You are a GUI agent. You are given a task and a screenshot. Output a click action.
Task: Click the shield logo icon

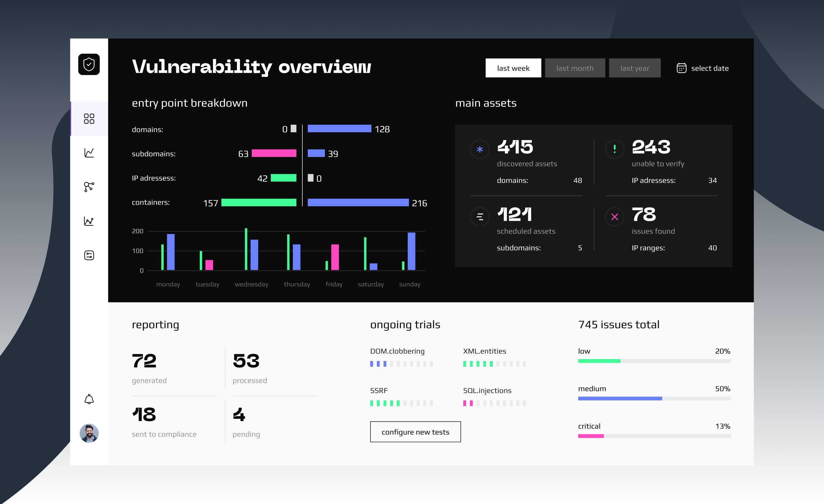pos(89,64)
